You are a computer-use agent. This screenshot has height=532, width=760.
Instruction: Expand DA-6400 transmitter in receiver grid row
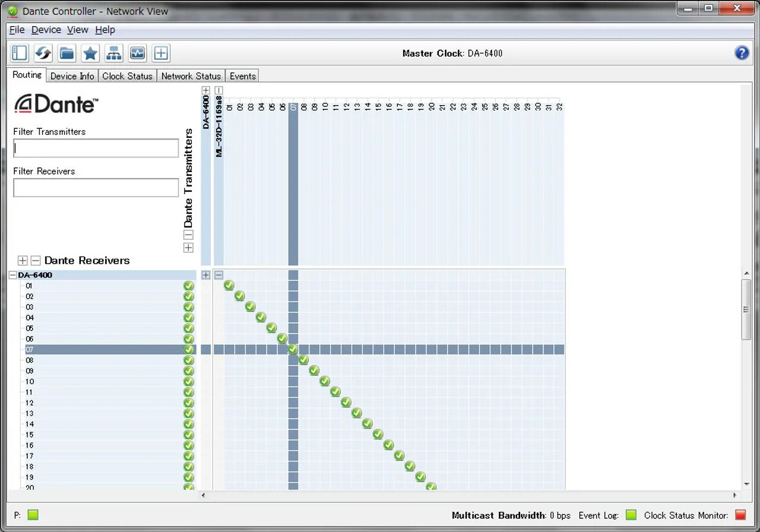tap(206, 275)
